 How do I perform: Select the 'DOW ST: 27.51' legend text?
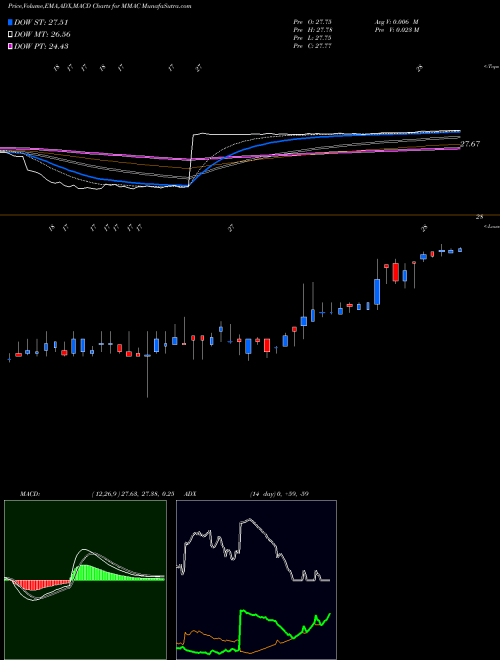[41, 22]
